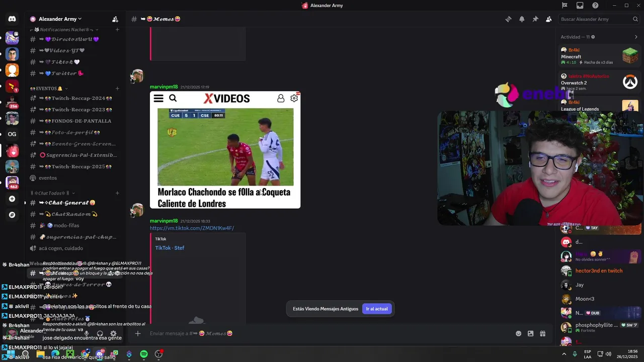Open the Foto-de-perfil channel
644x362 pixels.
[x=73, y=132]
